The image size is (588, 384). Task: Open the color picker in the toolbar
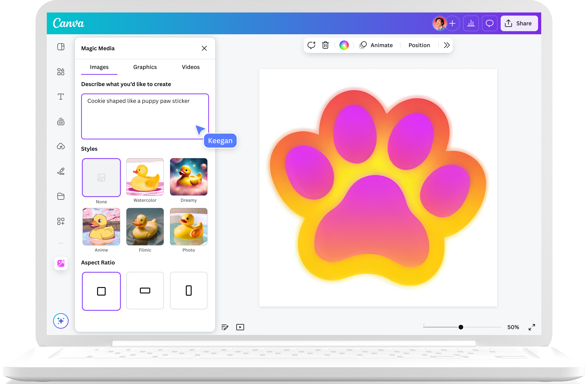pyautogui.click(x=344, y=45)
